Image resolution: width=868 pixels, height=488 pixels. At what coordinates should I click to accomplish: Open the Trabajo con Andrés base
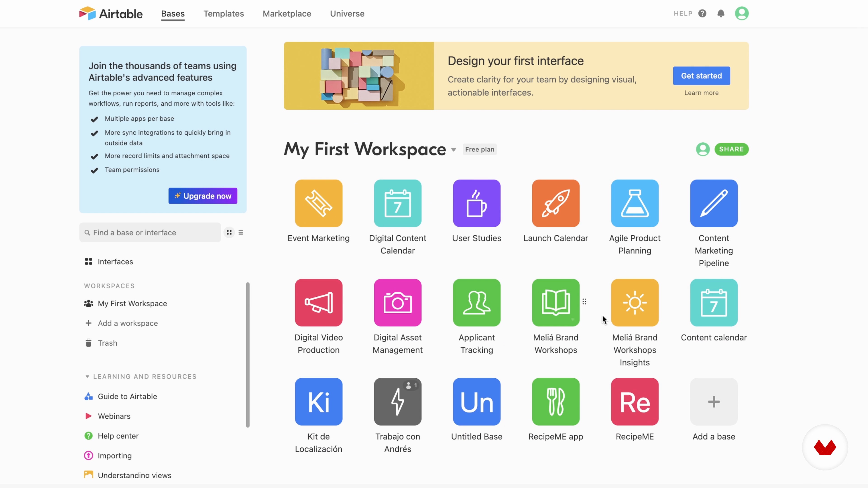click(398, 401)
